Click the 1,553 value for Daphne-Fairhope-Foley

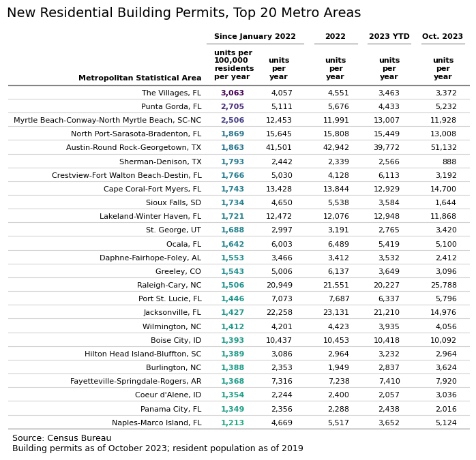click(x=233, y=258)
